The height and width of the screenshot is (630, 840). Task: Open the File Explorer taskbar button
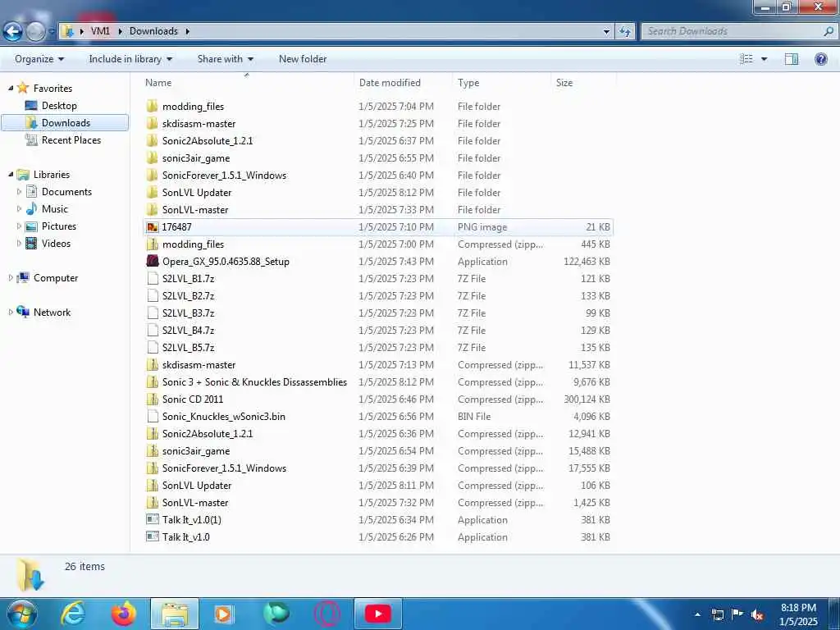pyautogui.click(x=174, y=614)
